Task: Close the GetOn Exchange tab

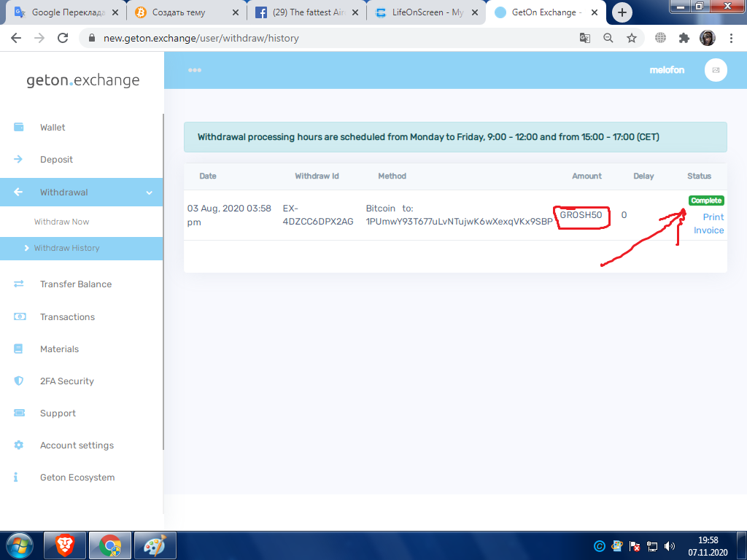Action: pos(594,13)
